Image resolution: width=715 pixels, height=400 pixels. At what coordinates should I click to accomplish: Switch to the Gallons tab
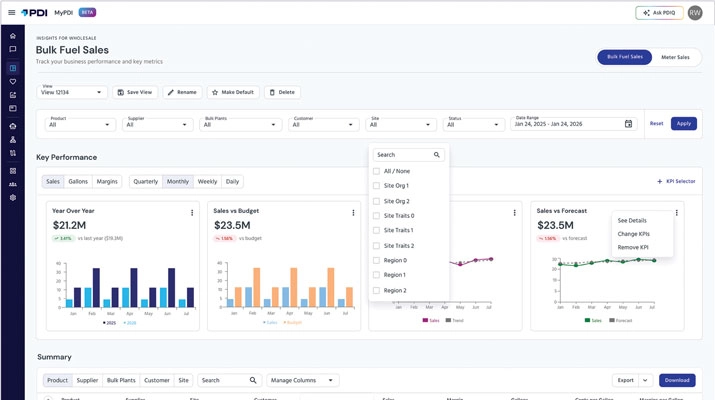78,181
